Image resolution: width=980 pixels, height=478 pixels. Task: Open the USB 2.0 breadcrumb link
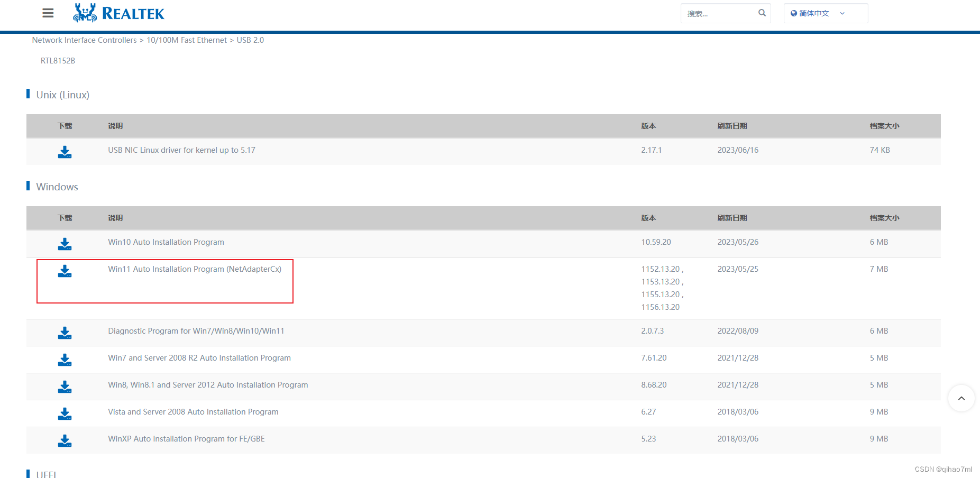pyautogui.click(x=250, y=40)
